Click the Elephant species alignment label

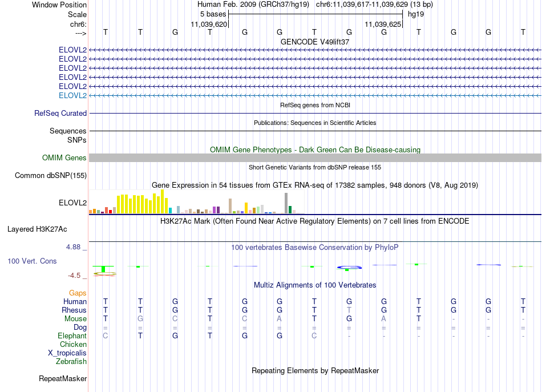point(72,336)
